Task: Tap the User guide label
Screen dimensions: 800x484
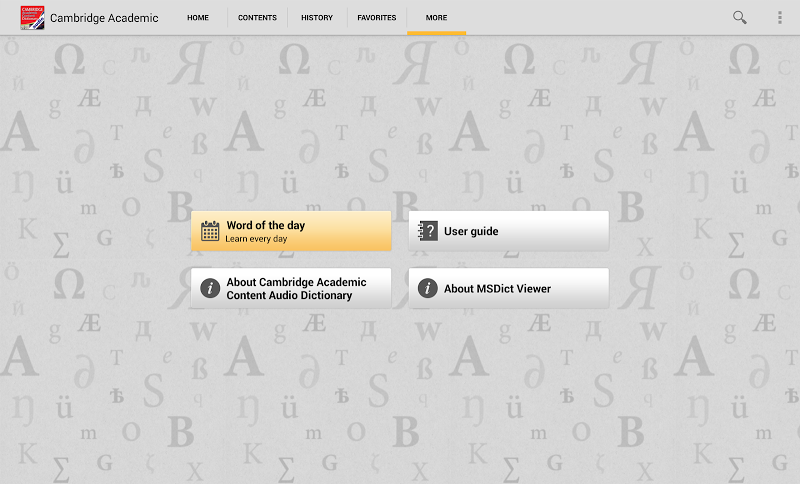Action: (471, 231)
